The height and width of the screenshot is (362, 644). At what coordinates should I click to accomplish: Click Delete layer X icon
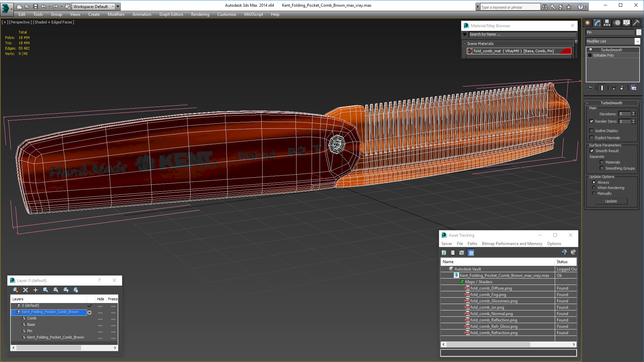25,290
